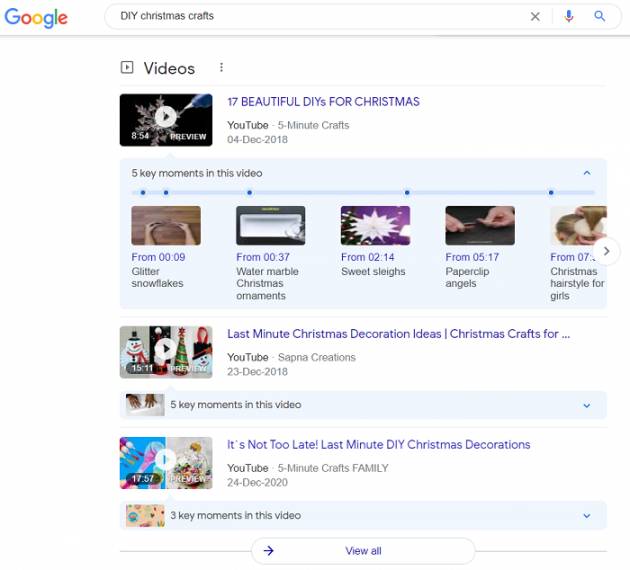Open 'It's Not Too Late!' video link

378,445
